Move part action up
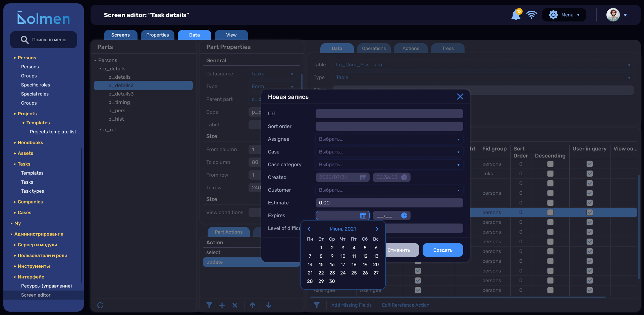 point(253,305)
